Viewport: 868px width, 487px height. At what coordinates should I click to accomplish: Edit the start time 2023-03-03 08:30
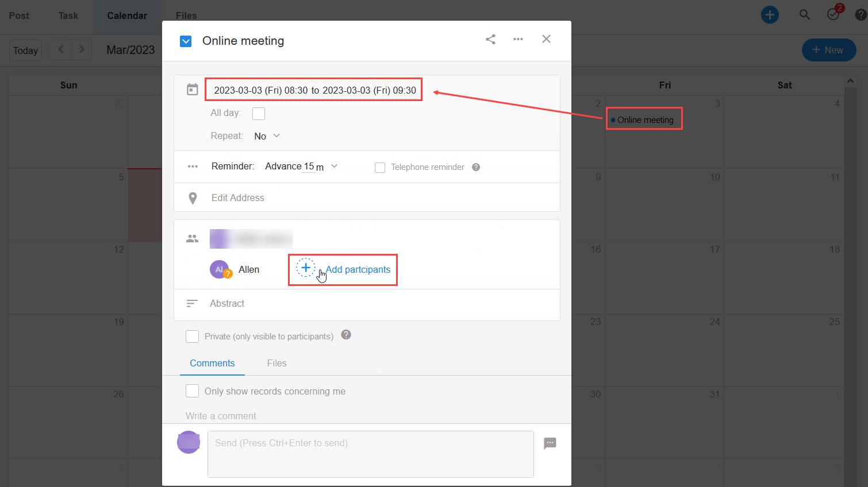pyautogui.click(x=261, y=90)
